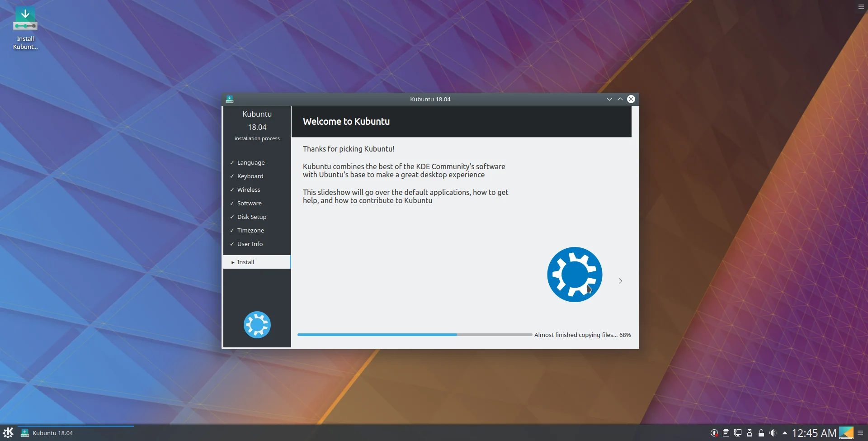Viewport: 868px width, 441px height.
Task: Select the Kubuntu 18.04 taskbar entry
Action: (x=76, y=433)
